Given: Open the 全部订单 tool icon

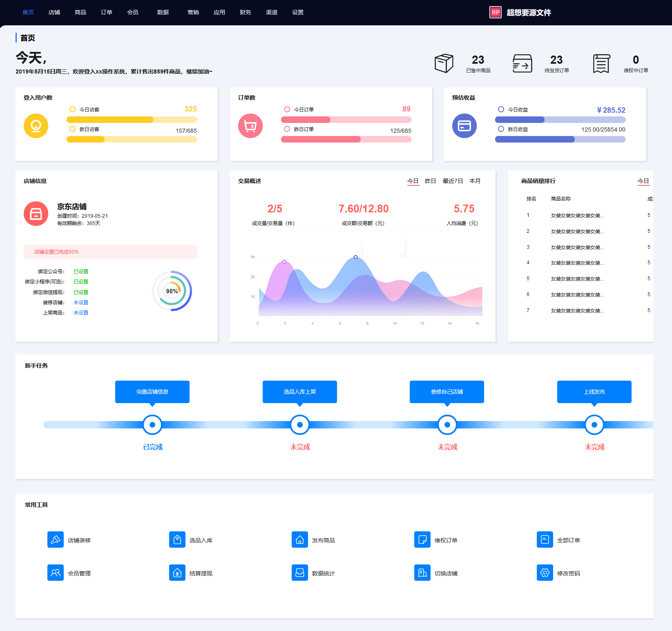Looking at the screenshot, I should tap(545, 540).
